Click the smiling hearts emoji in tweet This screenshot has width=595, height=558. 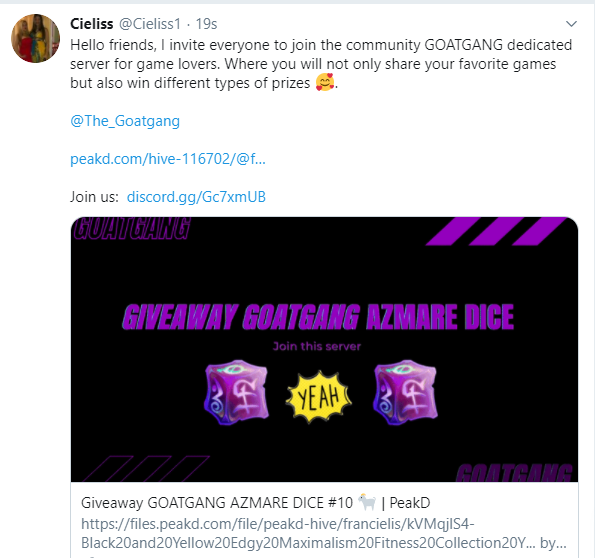point(325,82)
